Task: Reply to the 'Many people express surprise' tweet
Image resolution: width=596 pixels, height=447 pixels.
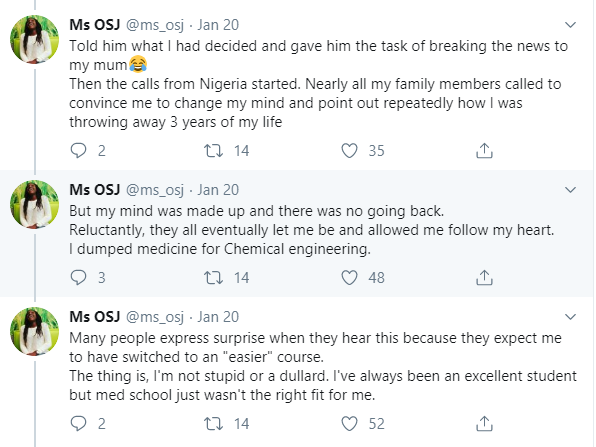Action: (x=79, y=423)
